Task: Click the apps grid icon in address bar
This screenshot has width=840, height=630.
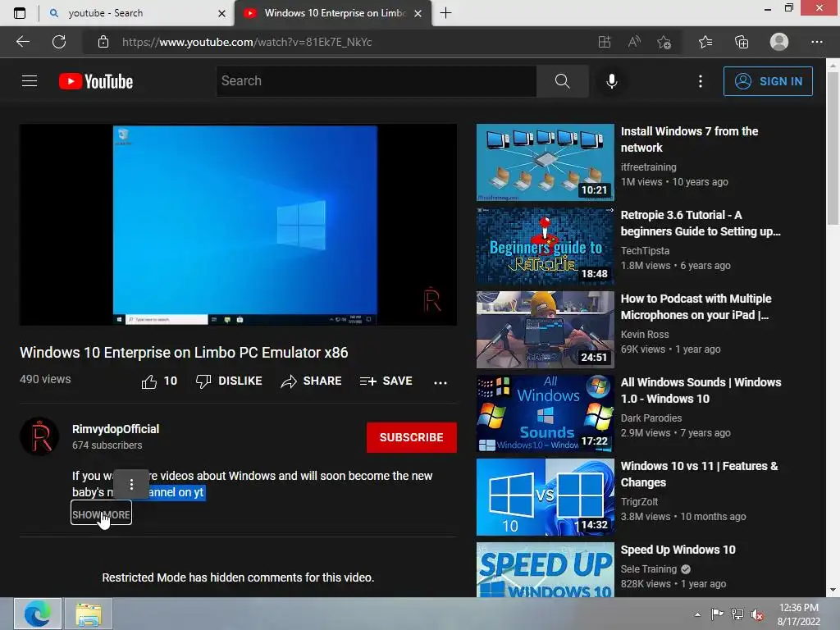Action: 605,42
